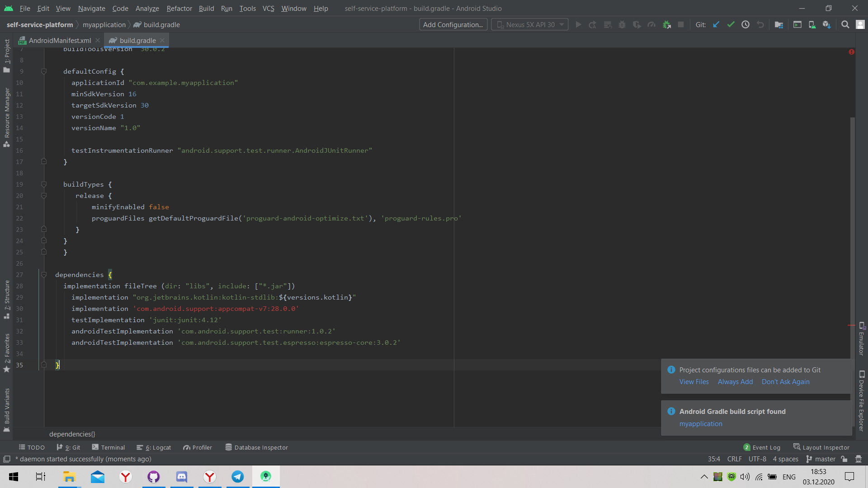The width and height of the screenshot is (868, 488).
Task: Click the lock read-only status icon
Action: (x=844, y=459)
